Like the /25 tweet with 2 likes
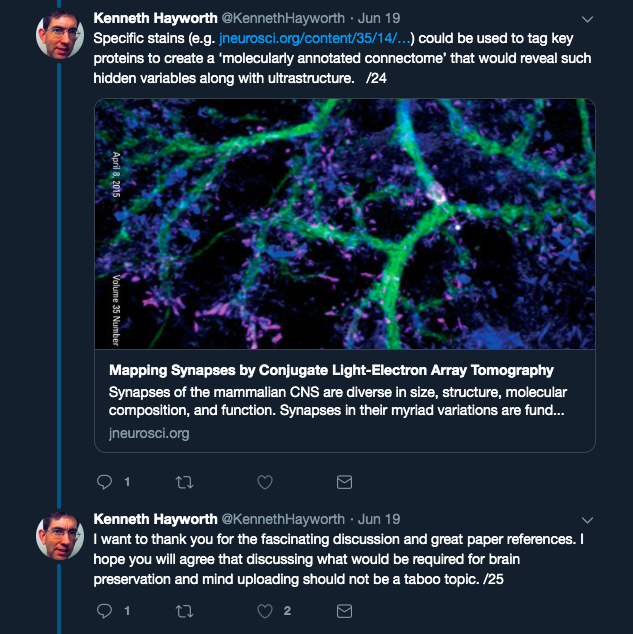Screen dimensions: 633x634 (x=265, y=611)
